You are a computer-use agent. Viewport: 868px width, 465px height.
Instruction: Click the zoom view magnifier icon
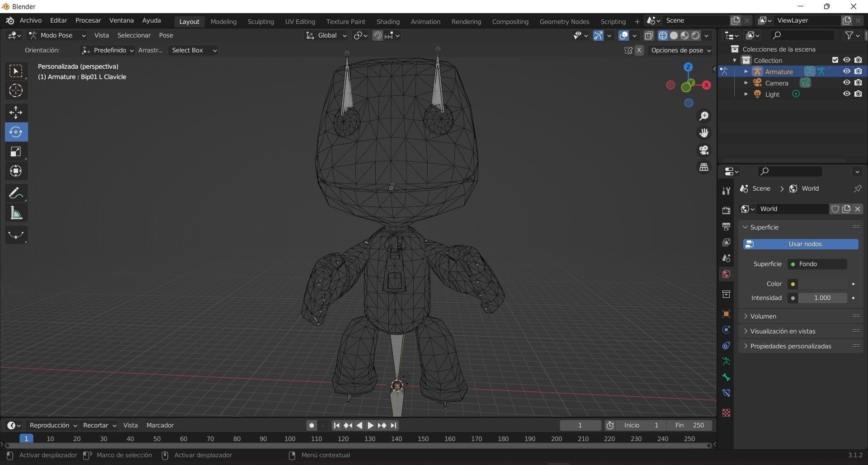click(x=704, y=116)
